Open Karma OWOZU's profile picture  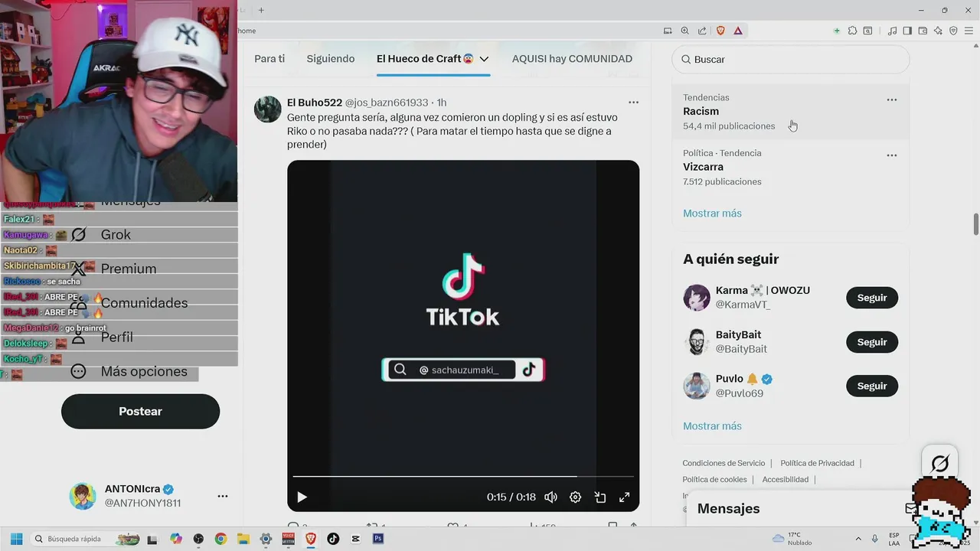click(x=697, y=298)
